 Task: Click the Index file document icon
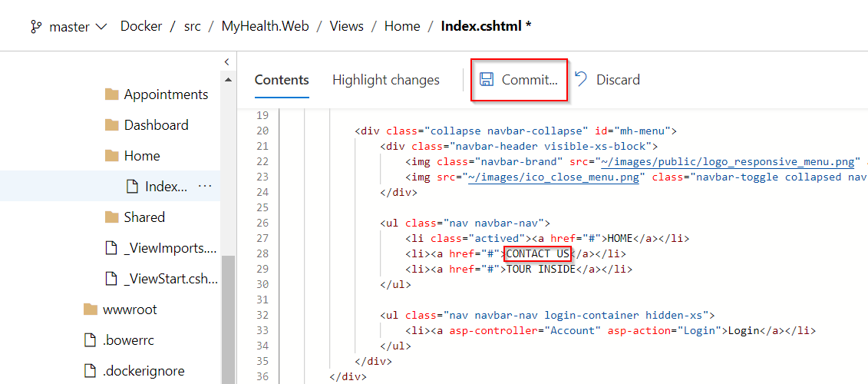[x=132, y=186]
